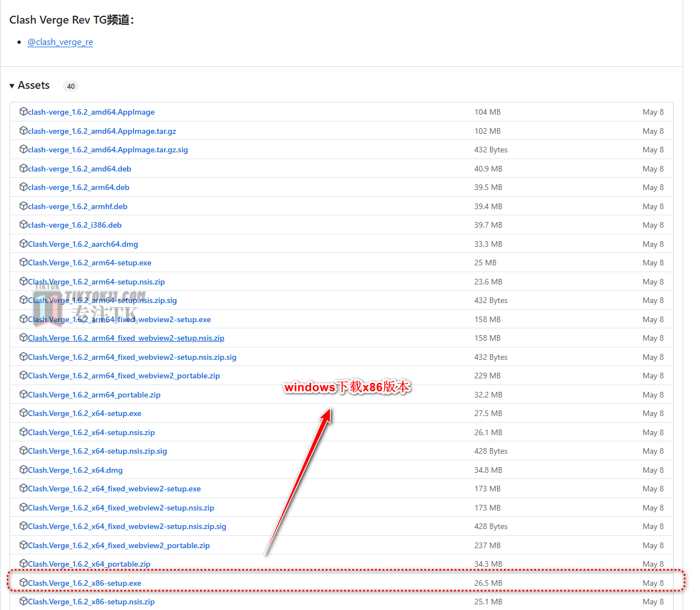
Task: Click package icon beside x64_fixed_webview2_portable.zip
Action: 24,545
